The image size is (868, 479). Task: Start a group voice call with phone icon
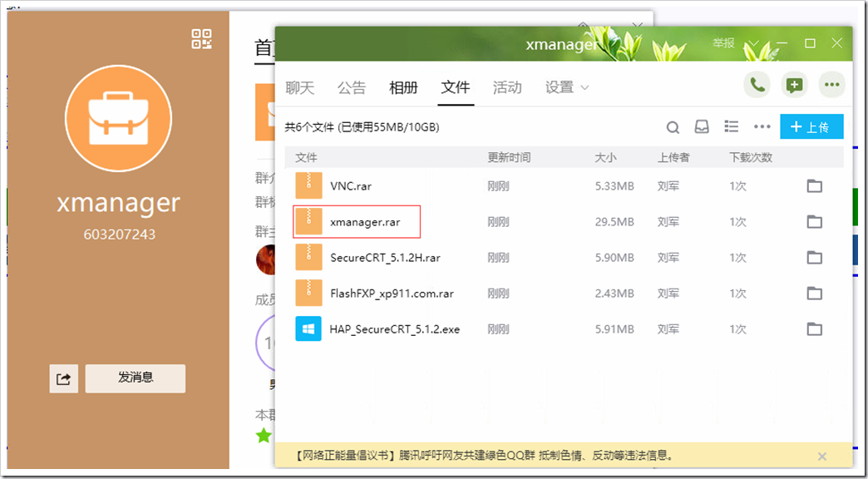(757, 85)
